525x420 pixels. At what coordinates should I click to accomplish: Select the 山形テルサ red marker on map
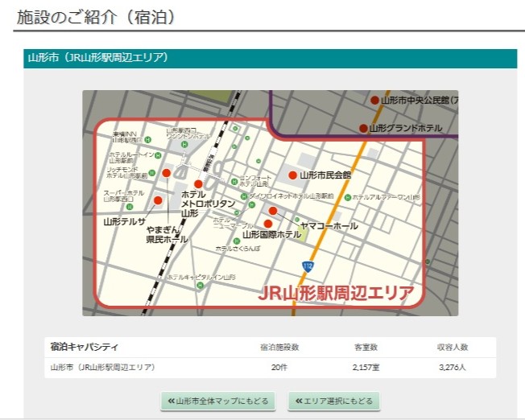pos(158,200)
